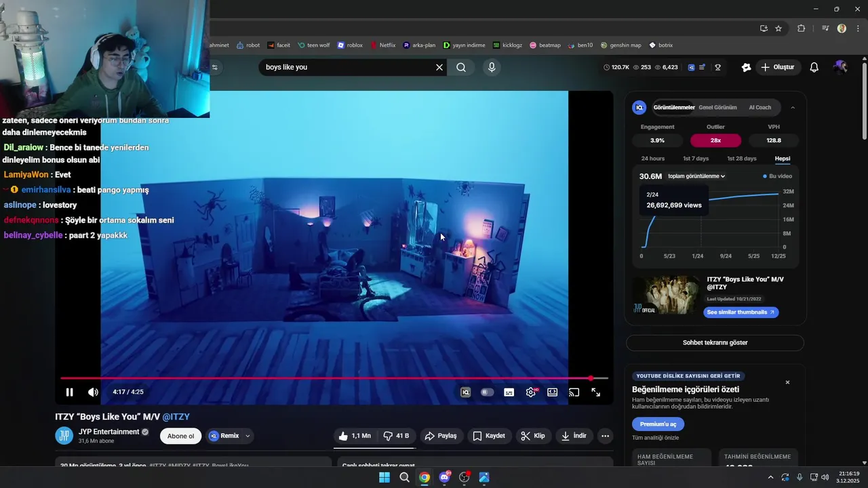Open the star-shaped icon beside Oluştur
This screenshot has height=488, width=868.
tap(746, 67)
